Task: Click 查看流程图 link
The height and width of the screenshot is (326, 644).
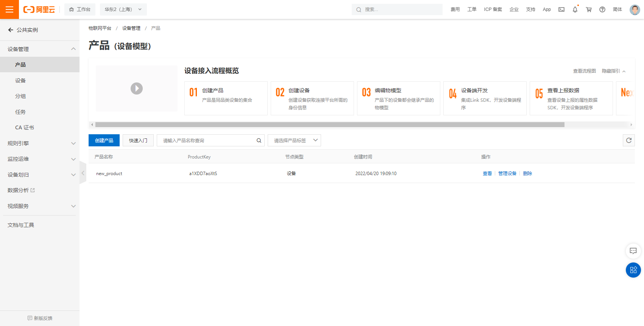Action: point(584,71)
